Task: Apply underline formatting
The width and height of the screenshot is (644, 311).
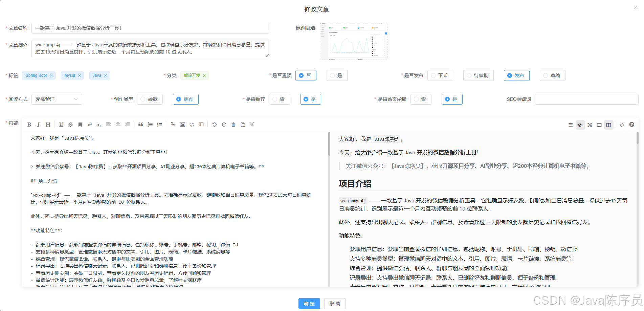Action: 61,125
